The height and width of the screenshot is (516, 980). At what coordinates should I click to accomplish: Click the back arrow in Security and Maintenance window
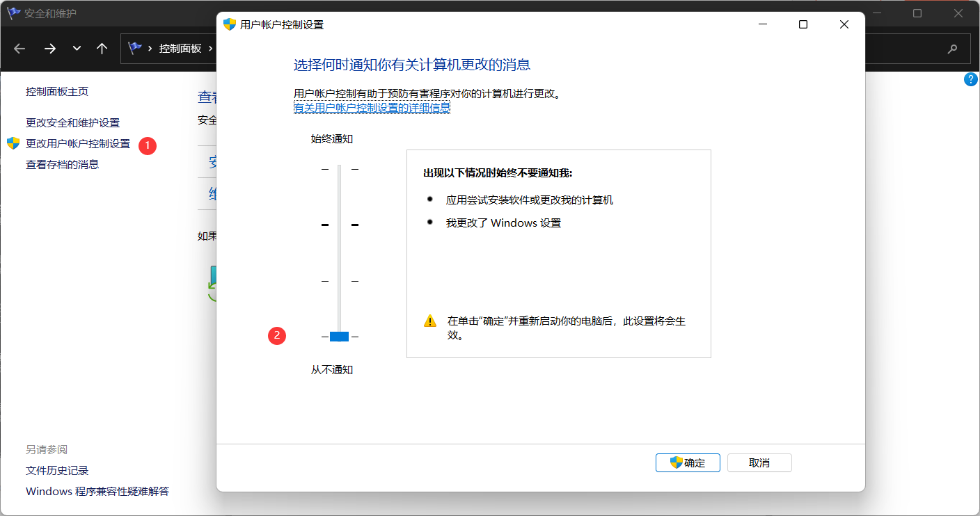click(x=19, y=49)
